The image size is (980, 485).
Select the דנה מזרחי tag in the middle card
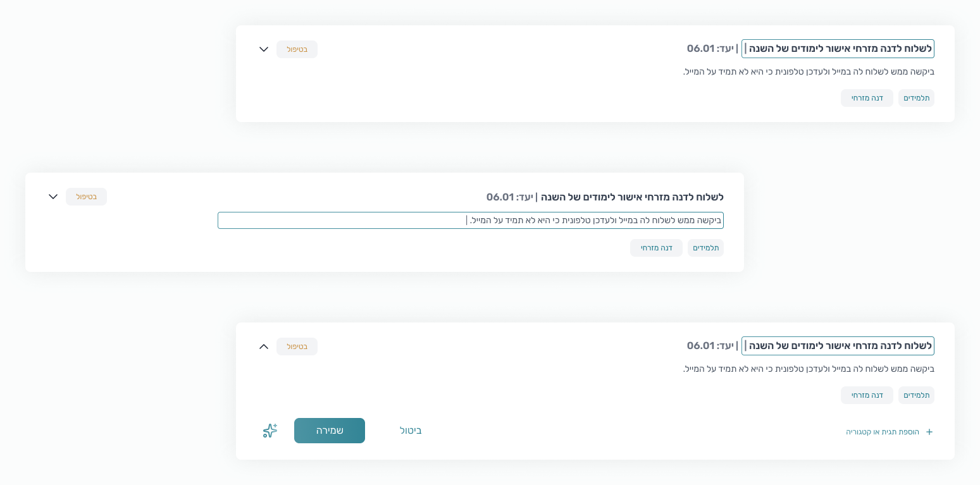(x=657, y=248)
